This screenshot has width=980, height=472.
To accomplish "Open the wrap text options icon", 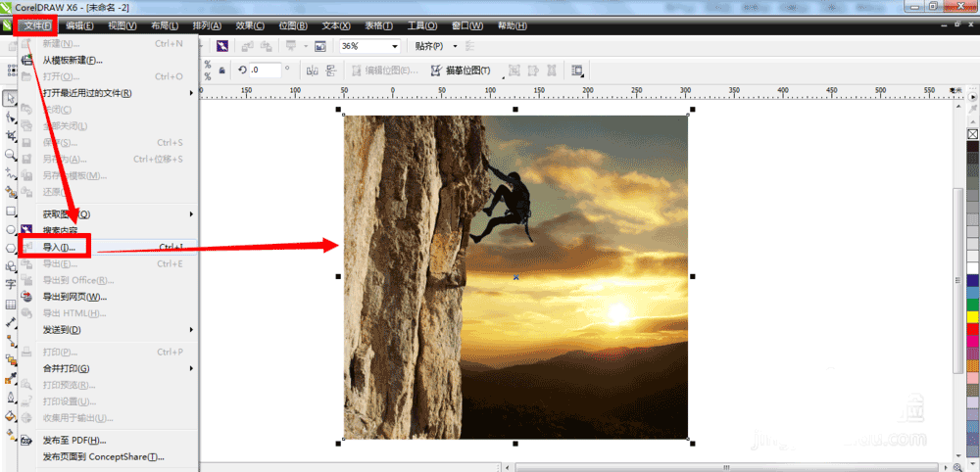I will (577, 71).
